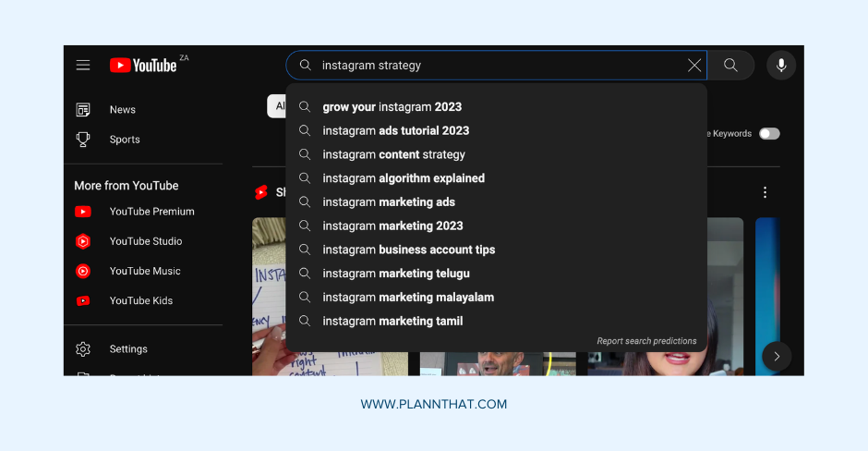The width and height of the screenshot is (868, 451).
Task: Toggle the Keywords switch
Action: pos(769,134)
